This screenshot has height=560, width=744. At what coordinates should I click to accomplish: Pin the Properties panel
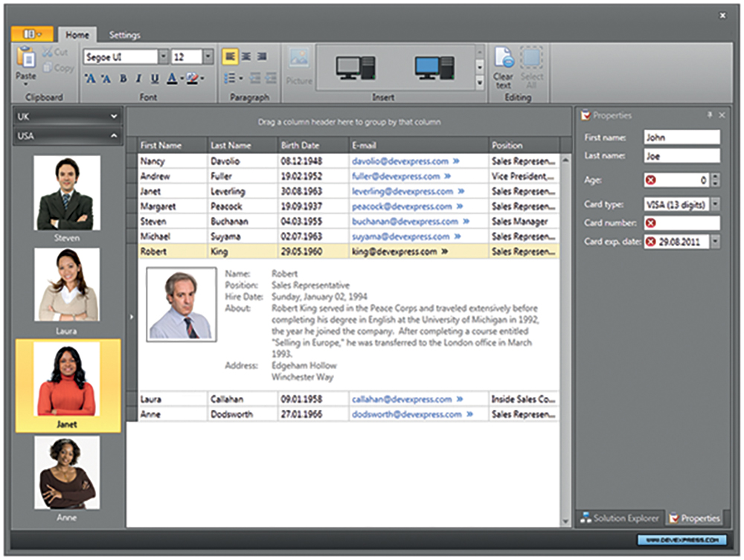[x=709, y=115]
